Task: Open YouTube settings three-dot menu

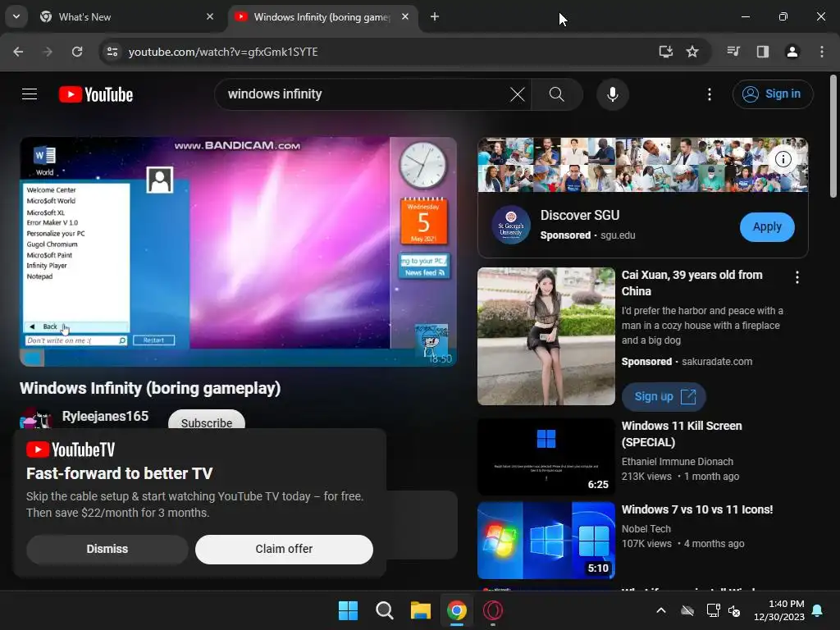Action: (x=710, y=94)
